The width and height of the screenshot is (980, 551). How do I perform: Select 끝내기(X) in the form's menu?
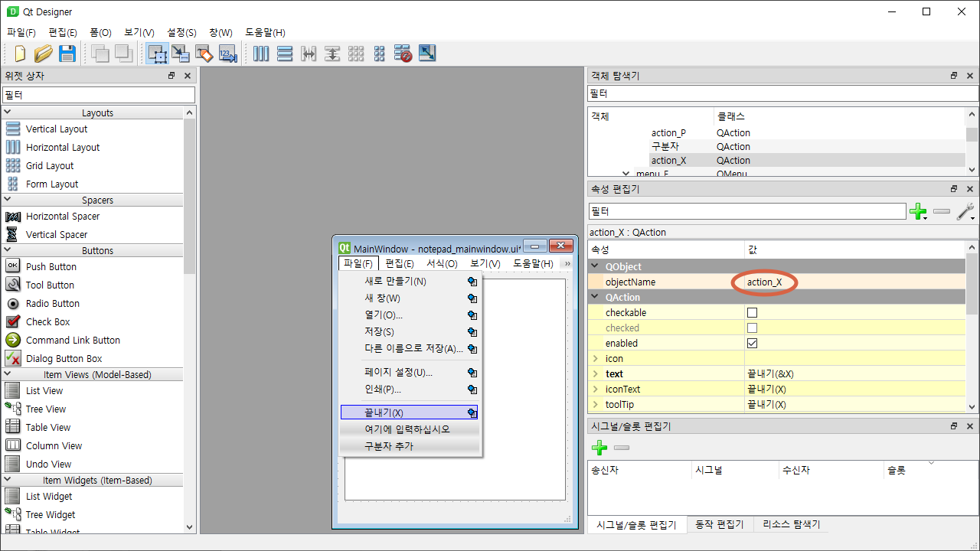[410, 412]
